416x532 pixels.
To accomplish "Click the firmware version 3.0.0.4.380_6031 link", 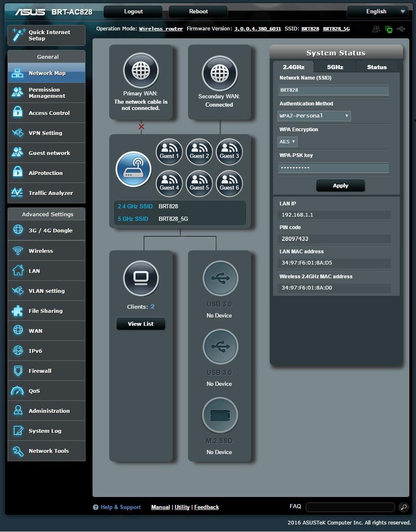I will (258, 29).
